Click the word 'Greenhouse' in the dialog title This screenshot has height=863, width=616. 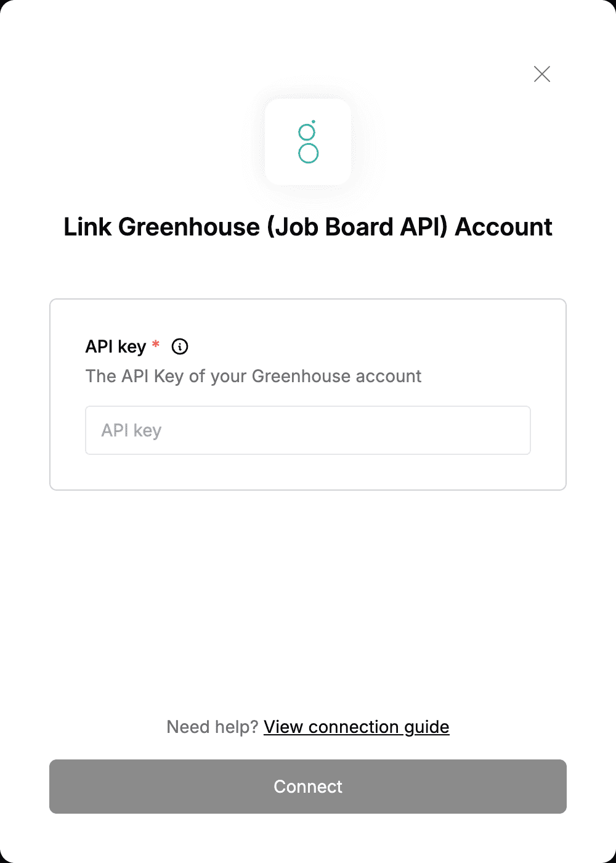(x=189, y=227)
